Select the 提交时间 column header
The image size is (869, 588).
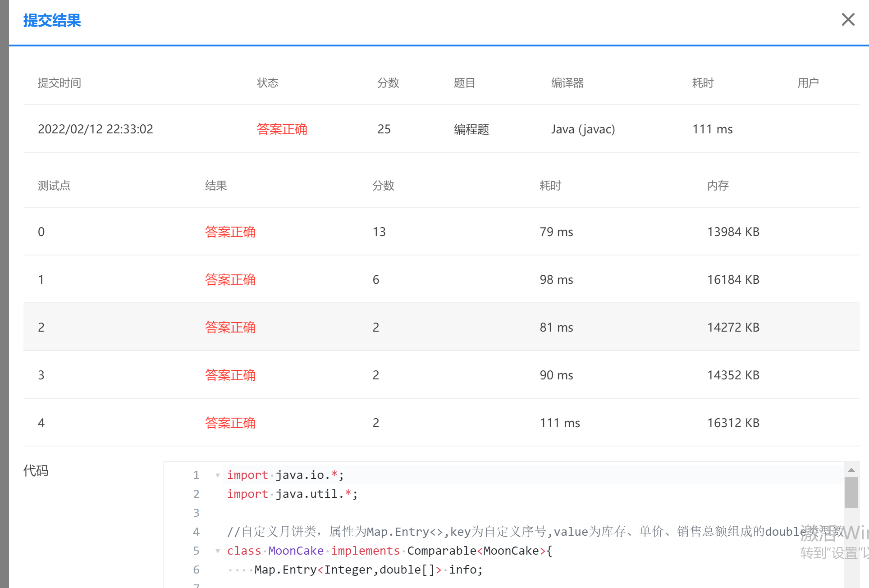tap(59, 83)
